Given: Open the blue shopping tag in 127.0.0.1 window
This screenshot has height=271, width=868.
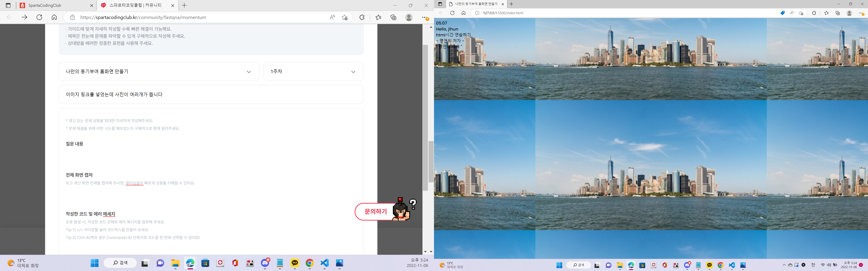Looking at the screenshot, I should [x=782, y=13].
